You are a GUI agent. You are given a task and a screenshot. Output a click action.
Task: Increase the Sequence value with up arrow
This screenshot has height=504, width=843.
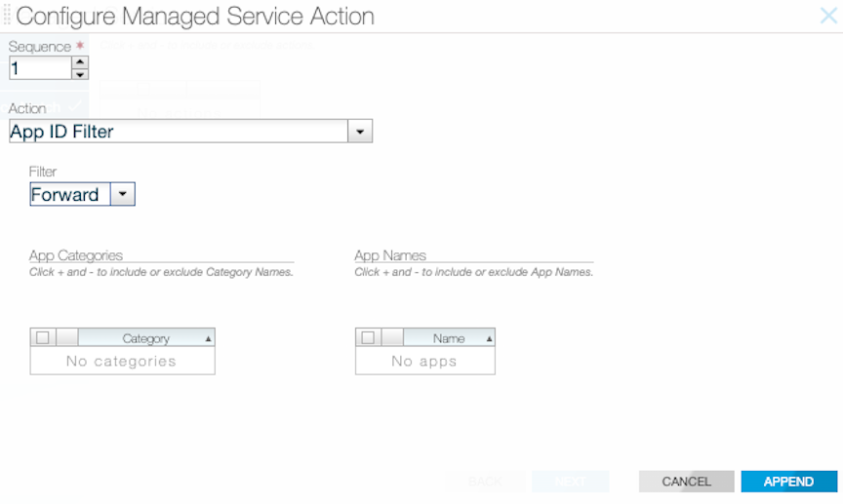(80, 61)
